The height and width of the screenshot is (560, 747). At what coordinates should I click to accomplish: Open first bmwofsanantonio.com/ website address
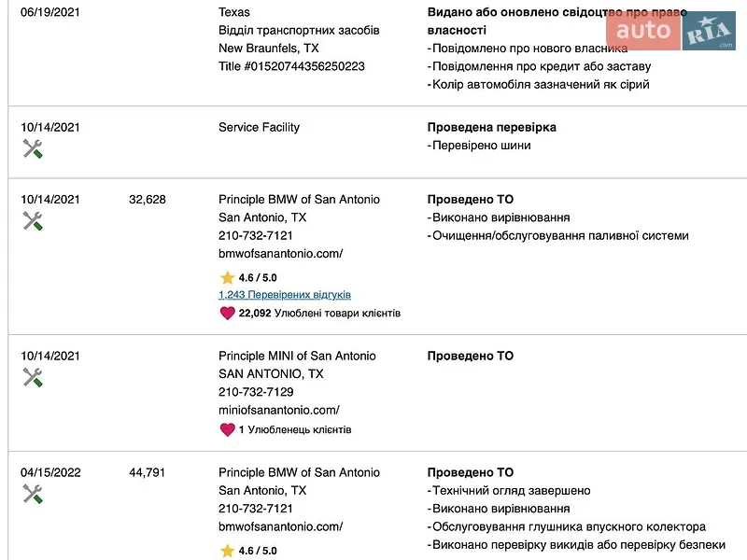pos(281,253)
